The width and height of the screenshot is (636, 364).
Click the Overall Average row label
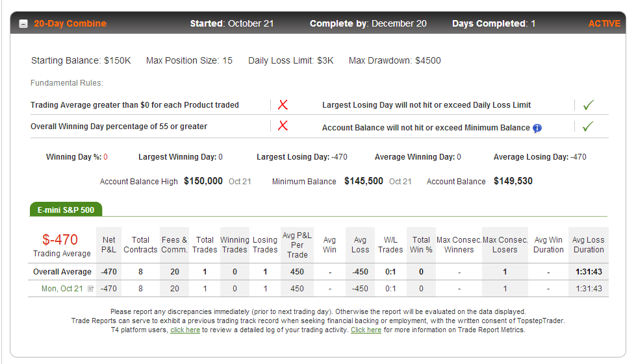click(x=62, y=272)
